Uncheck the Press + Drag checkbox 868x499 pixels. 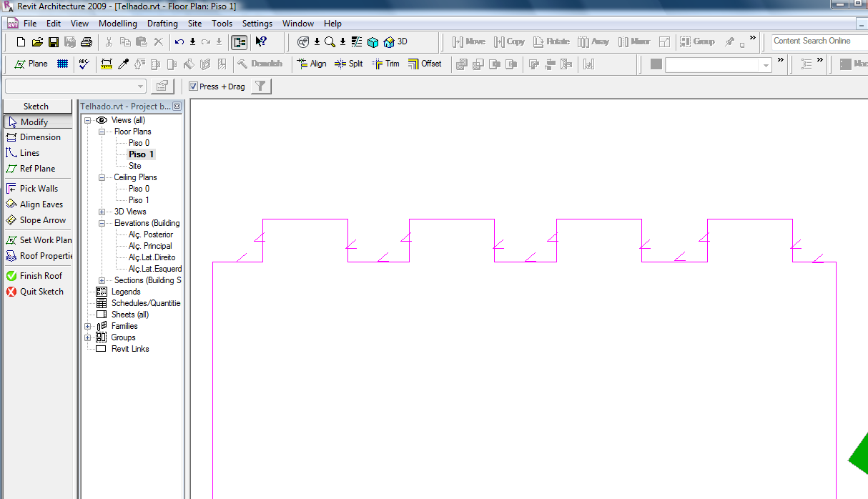(x=193, y=87)
